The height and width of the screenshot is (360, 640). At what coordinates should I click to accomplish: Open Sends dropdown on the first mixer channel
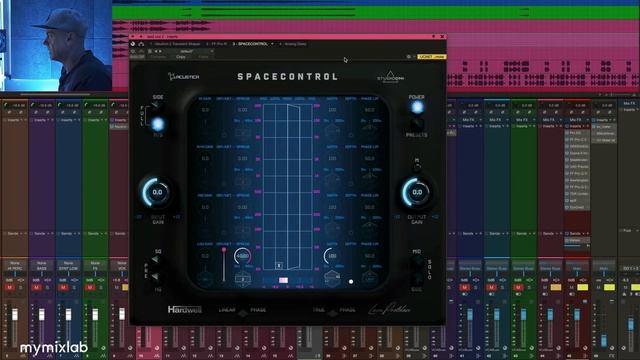tap(15, 233)
